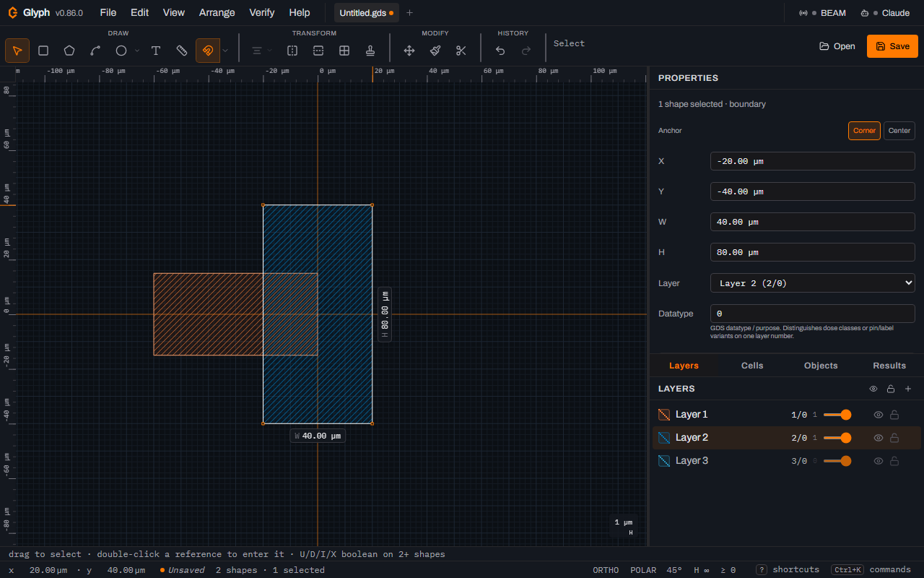This screenshot has height=578, width=924.
Task: Click the X position input field
Action: 813,161
